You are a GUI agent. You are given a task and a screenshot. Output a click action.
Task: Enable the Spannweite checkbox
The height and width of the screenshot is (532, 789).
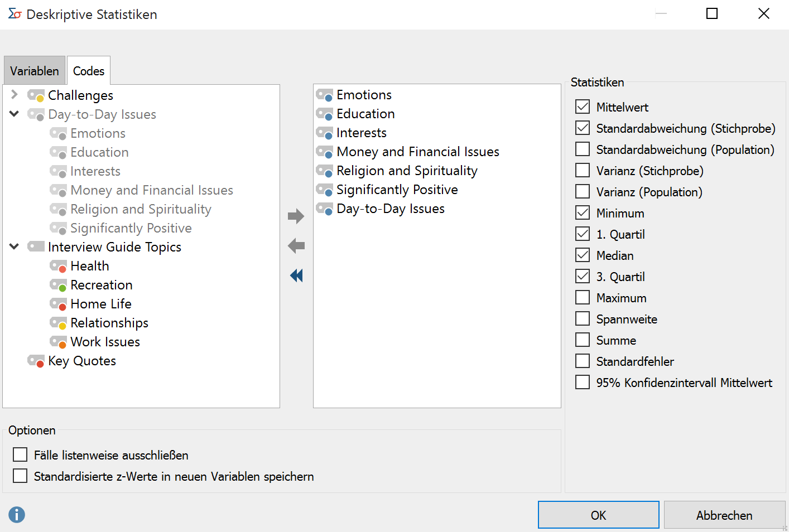click(583, 318)
